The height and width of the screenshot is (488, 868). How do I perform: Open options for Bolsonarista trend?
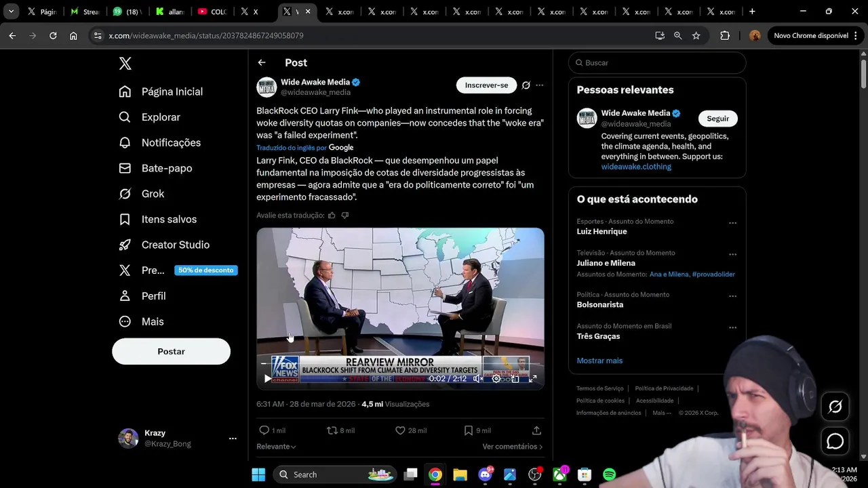click(732, 296)
